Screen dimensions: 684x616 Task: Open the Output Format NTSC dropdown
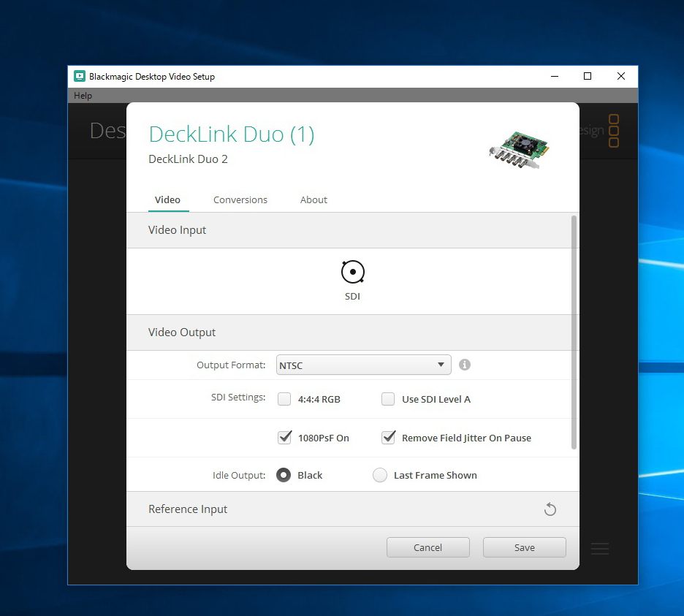click(x=363, y=365)
